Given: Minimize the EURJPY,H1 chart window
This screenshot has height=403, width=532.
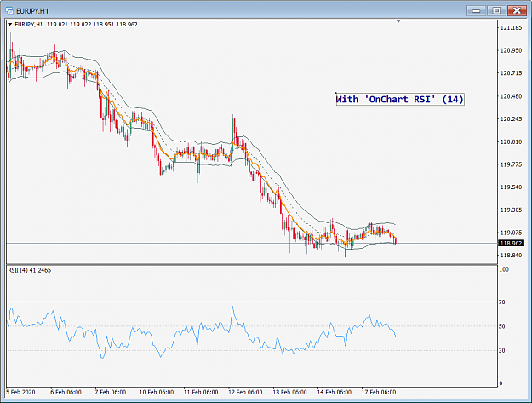Looking at the screenshot, I should pyautogui.click(x=476, y=11).
